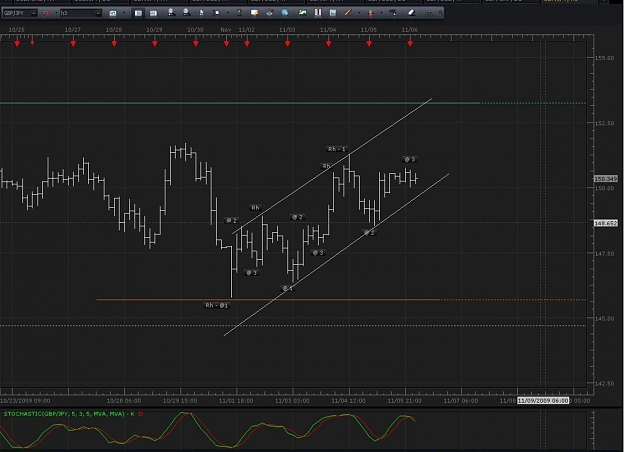Click the orange note toolbar icon

[x=254, y=13]
